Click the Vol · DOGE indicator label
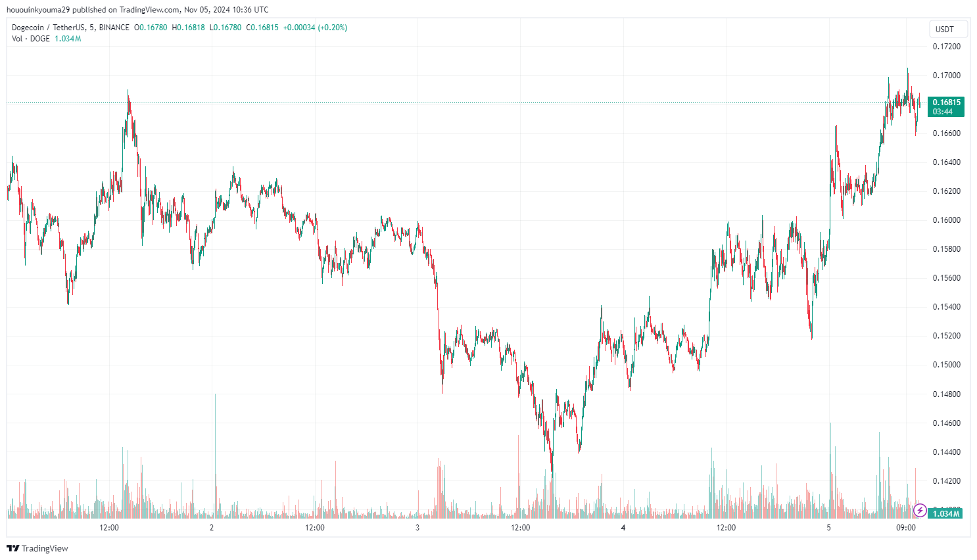 click(31, 39)
